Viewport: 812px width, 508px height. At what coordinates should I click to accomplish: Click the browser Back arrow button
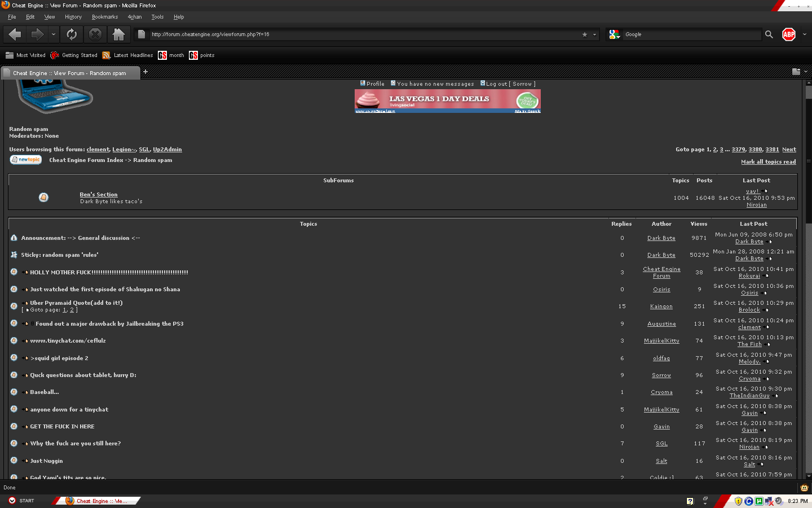[x=15, y=34]
